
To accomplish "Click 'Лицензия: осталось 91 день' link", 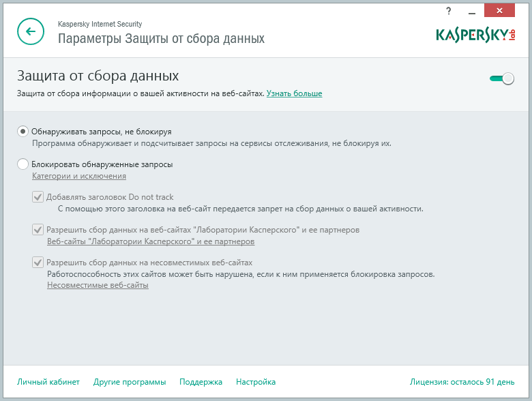I will (462, 382).
